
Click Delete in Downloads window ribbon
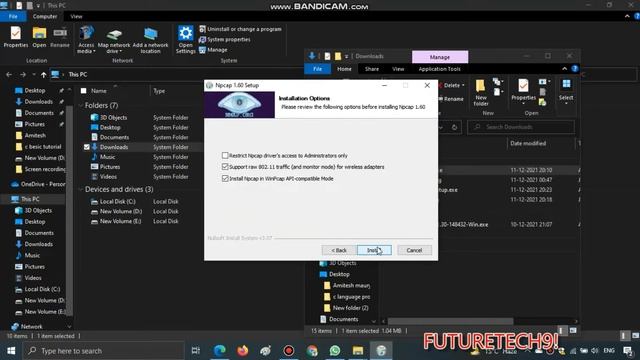coord(452,85)
